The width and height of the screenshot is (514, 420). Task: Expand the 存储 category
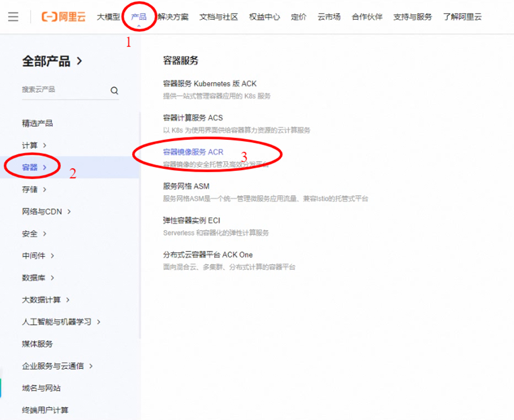tap(34, 190)
